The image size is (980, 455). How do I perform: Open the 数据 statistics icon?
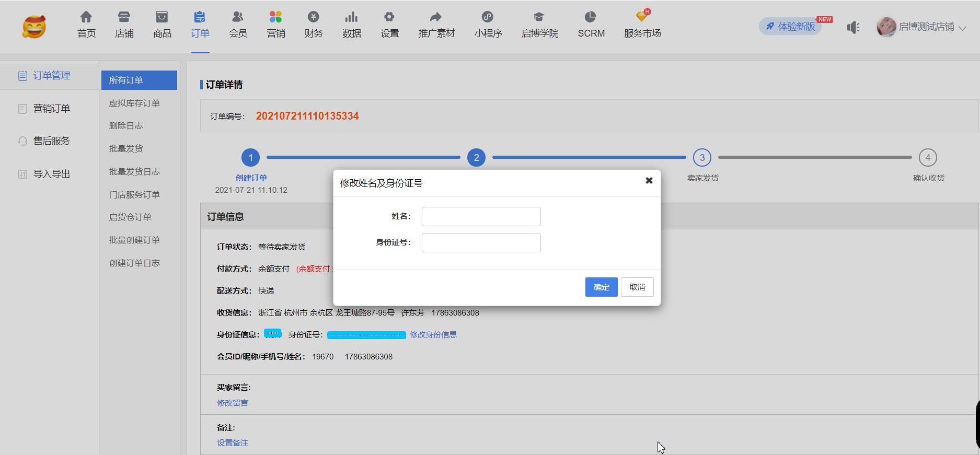tap(351, 17)
